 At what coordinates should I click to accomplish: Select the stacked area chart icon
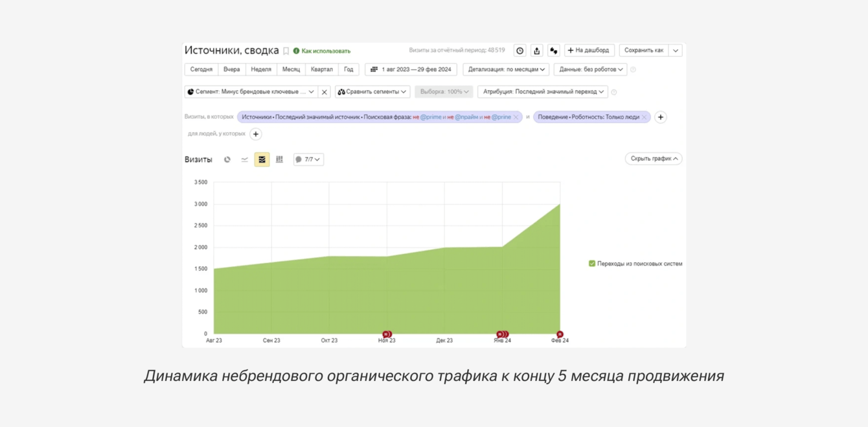point(262,159)
